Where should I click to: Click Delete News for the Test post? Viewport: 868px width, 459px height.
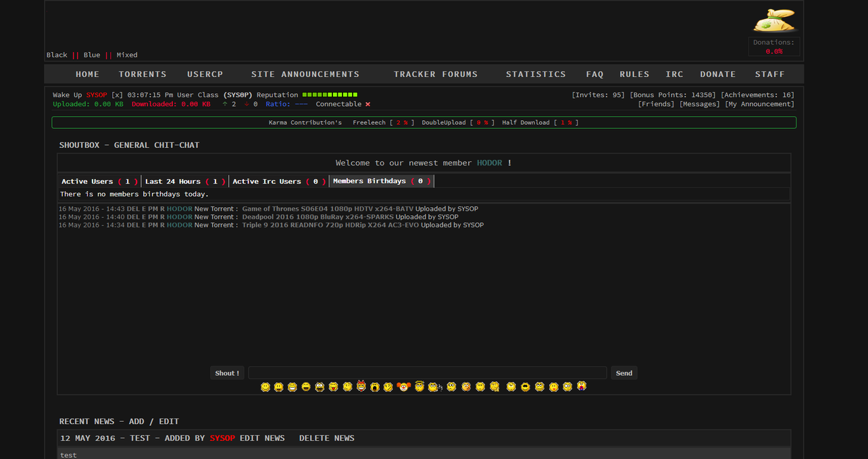point(326,438)
